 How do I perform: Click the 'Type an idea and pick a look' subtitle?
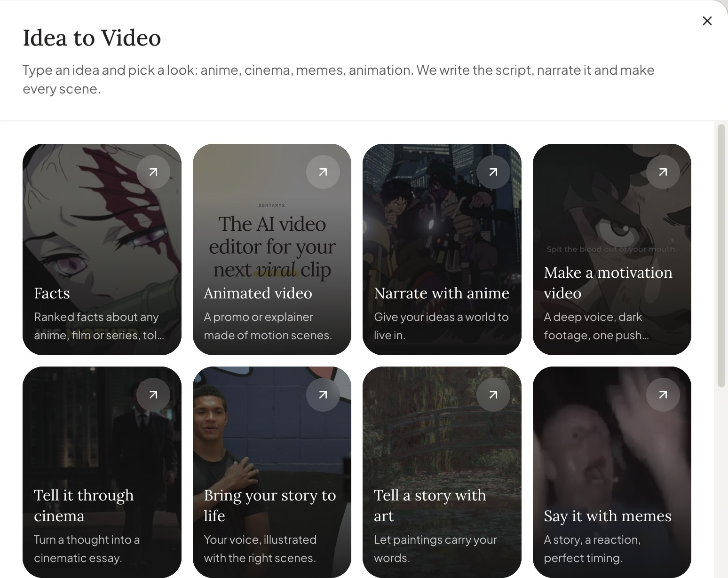[339, 79]
